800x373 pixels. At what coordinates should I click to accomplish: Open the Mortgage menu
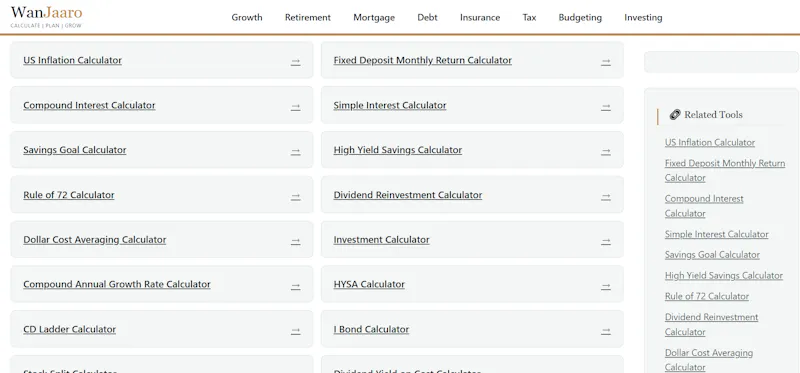point(374,17)
